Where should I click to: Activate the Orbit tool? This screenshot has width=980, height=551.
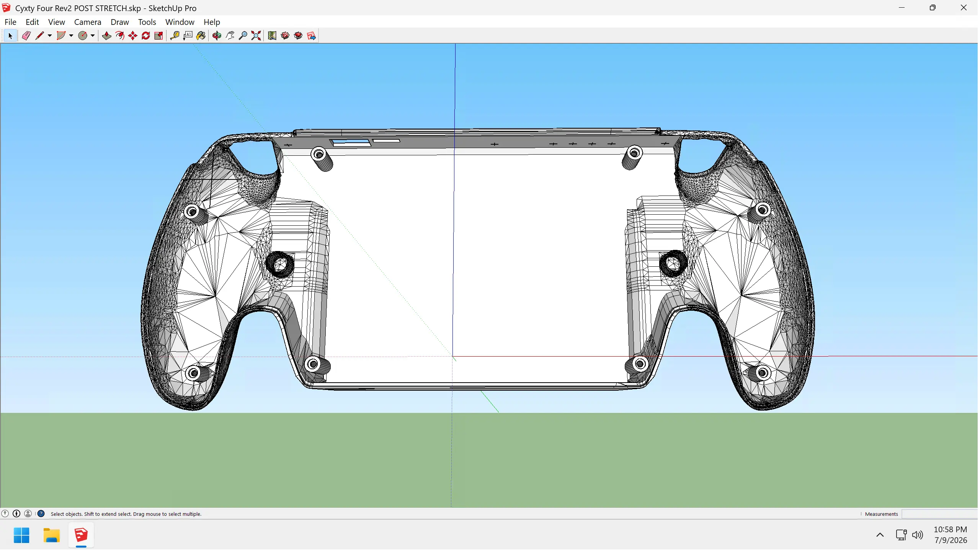pyautogui.click(x=217, y=36)
